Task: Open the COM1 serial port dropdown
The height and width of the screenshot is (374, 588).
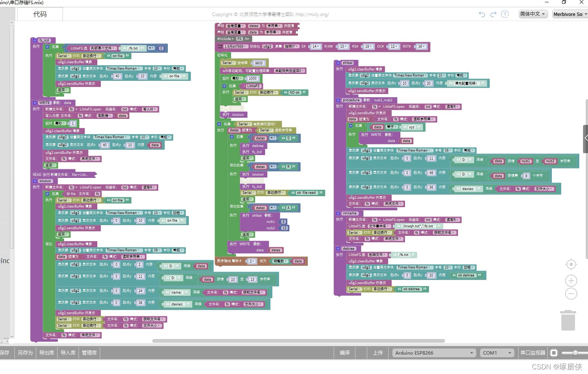Action: click(x=496, y=353)
